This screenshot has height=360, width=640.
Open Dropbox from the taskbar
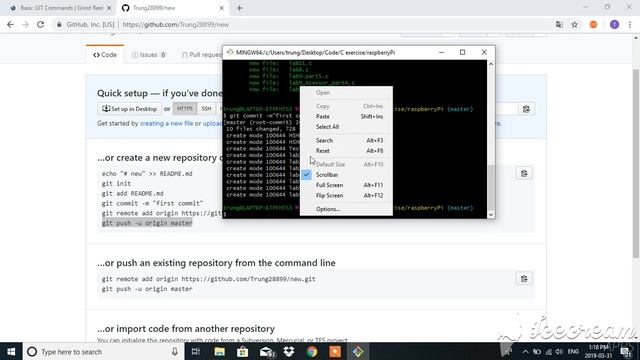click(x=289, y=351)
